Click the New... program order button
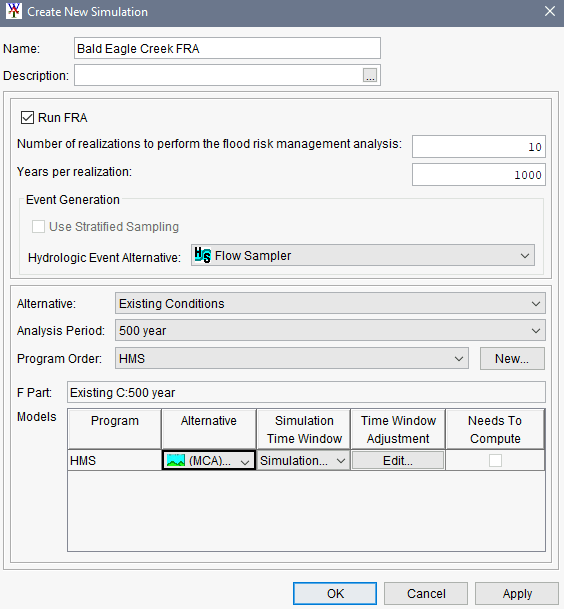The height and width of the screenshot is (609, 564). tap(512, 358)
